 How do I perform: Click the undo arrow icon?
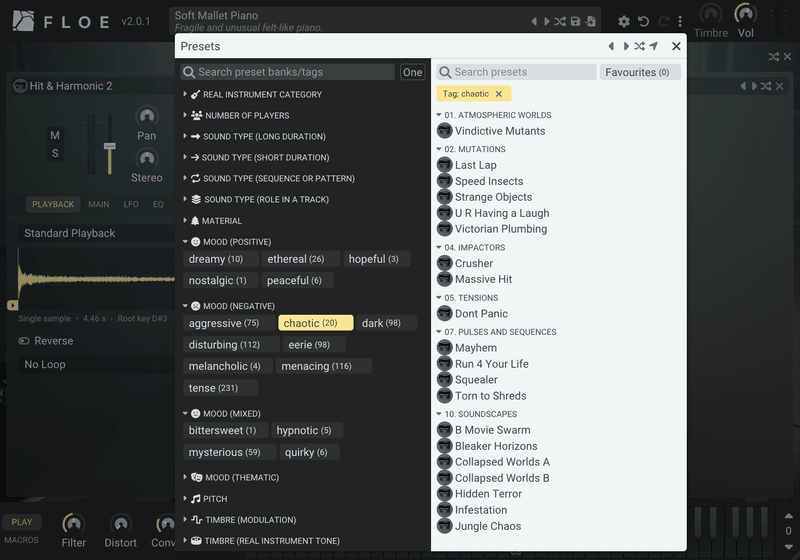point(643,21)
